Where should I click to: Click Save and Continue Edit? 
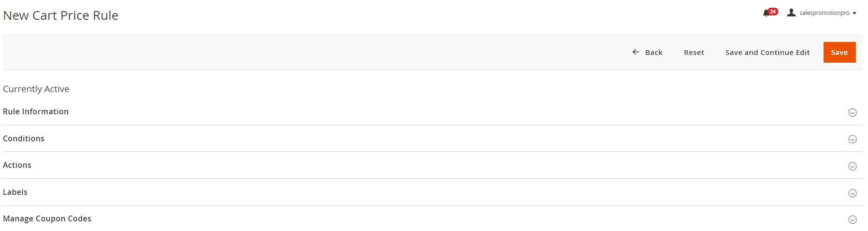[x=767, y=52]
